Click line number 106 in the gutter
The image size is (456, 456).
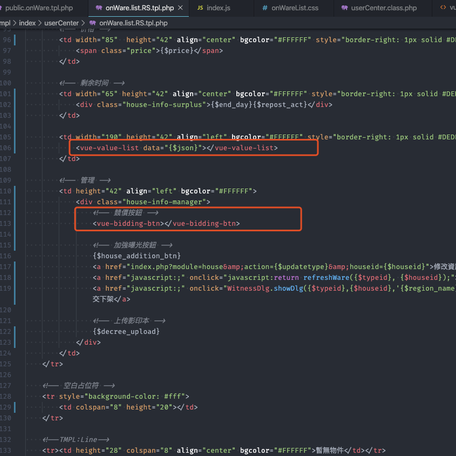[6, 148]
